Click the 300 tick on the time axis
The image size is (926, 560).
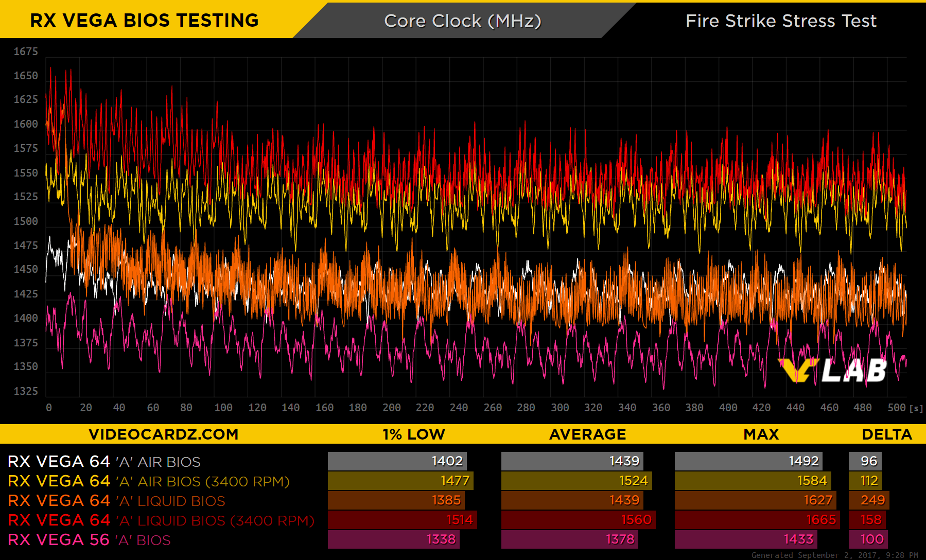560,408
